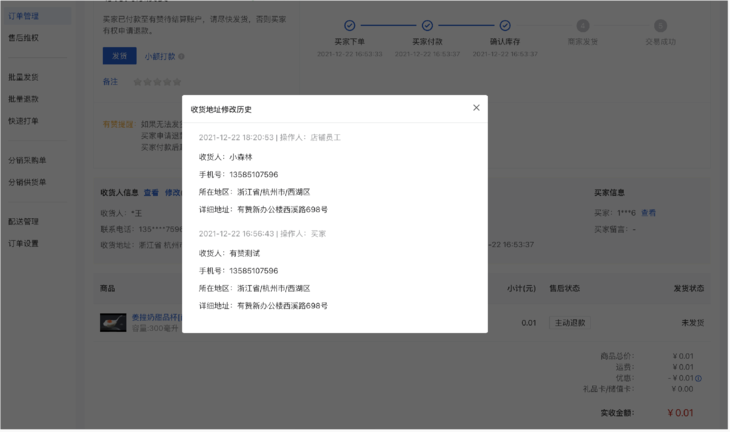Image resolution: width=730 pixels, height=432 pixels.
Task: Click the blue 发货 button
Action: click(x=118, y=56)
